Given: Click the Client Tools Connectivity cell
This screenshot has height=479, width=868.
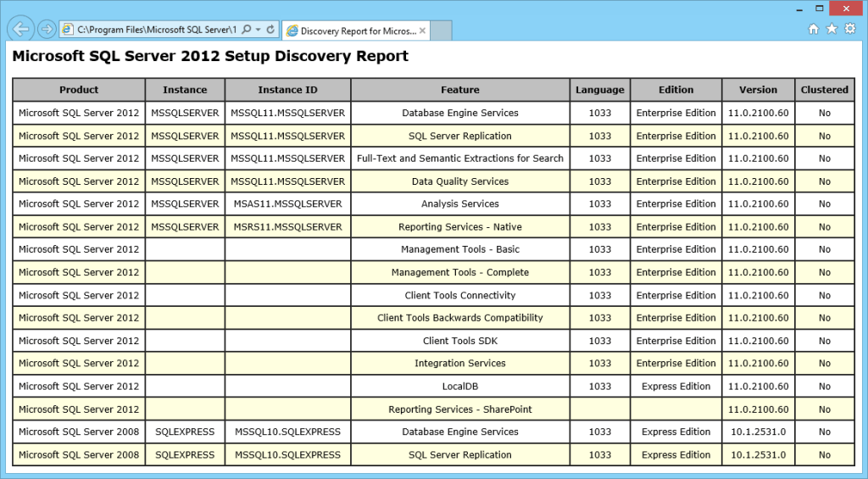Looking at the screenshot, I should point(460,295).
